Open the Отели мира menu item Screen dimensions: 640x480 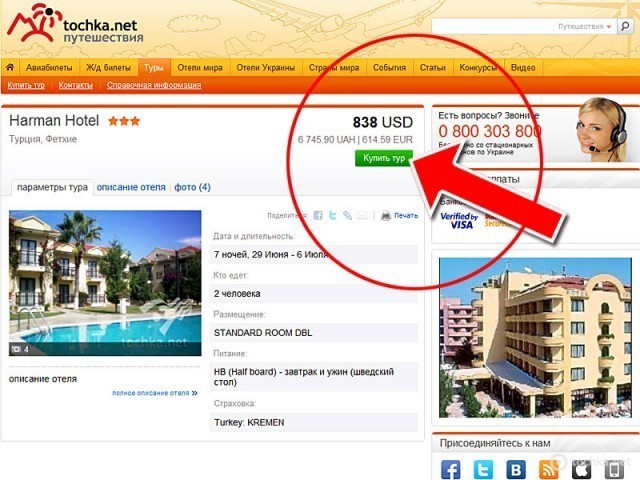200,68
